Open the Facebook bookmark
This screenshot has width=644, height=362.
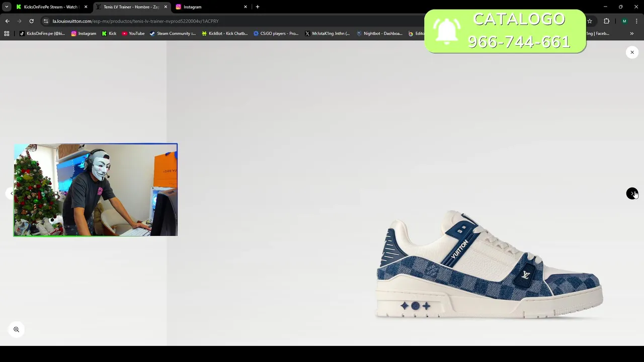click(x=599, y=34)
